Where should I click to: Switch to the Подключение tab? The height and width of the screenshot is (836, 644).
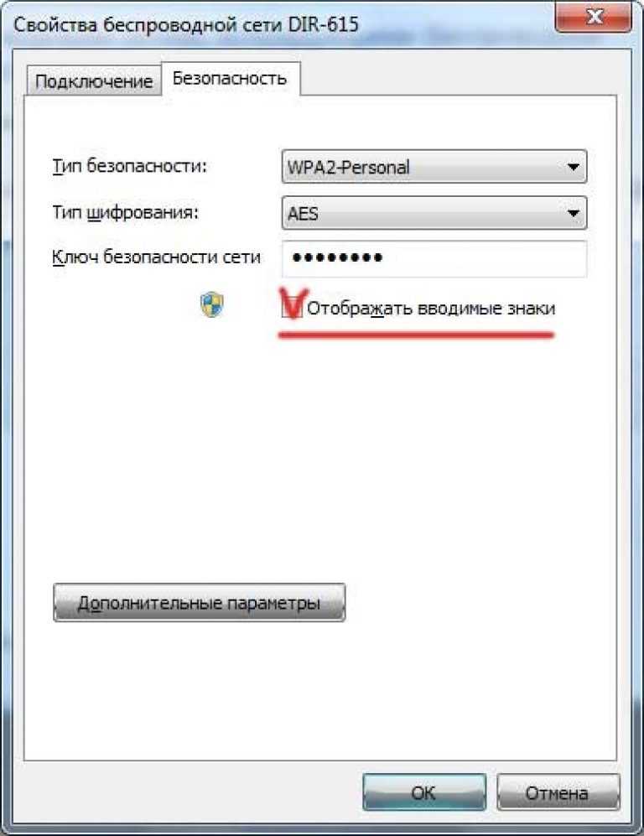[x=94, y=81]
